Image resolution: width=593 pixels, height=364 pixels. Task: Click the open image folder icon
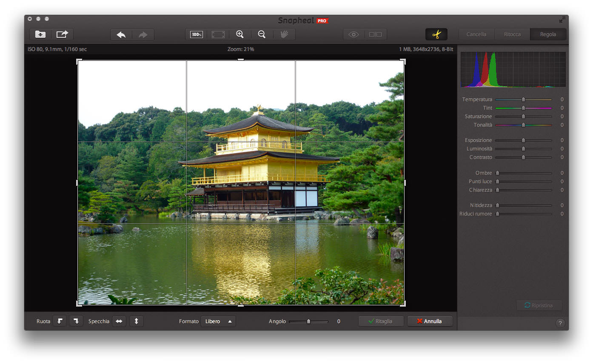tap(40, 34)
